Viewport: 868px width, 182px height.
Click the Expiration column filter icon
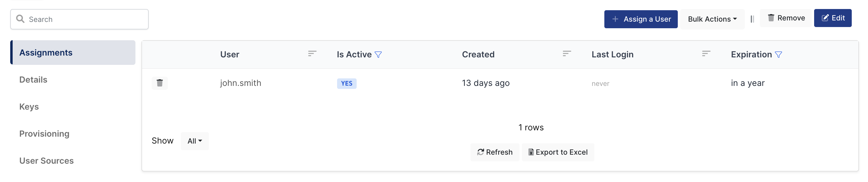(x=778, y=54)
